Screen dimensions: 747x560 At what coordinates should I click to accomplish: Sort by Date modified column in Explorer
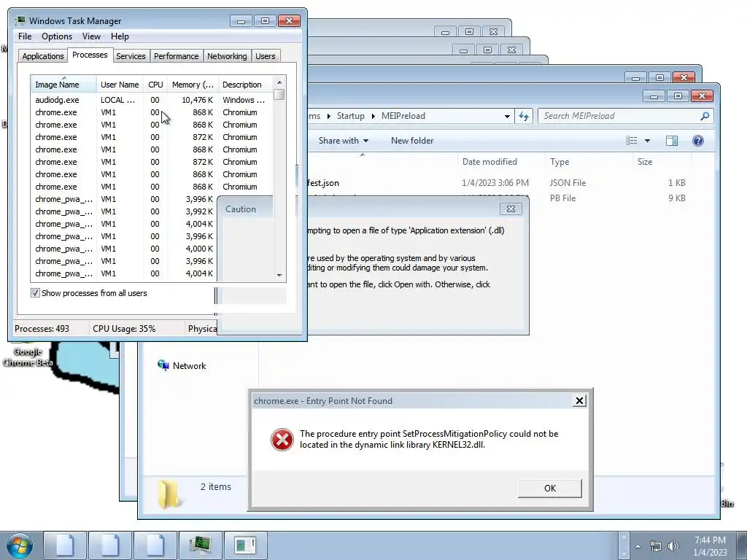tap(501, 162)
